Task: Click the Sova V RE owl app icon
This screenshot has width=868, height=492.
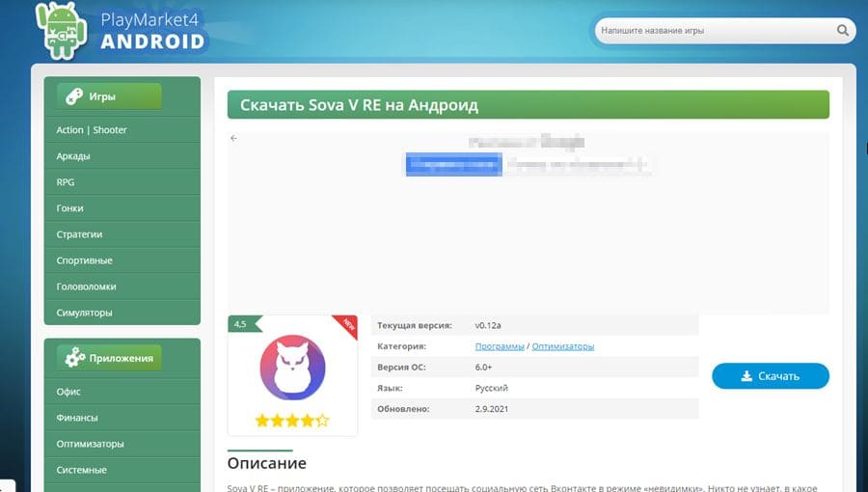Action: [293, 367]
